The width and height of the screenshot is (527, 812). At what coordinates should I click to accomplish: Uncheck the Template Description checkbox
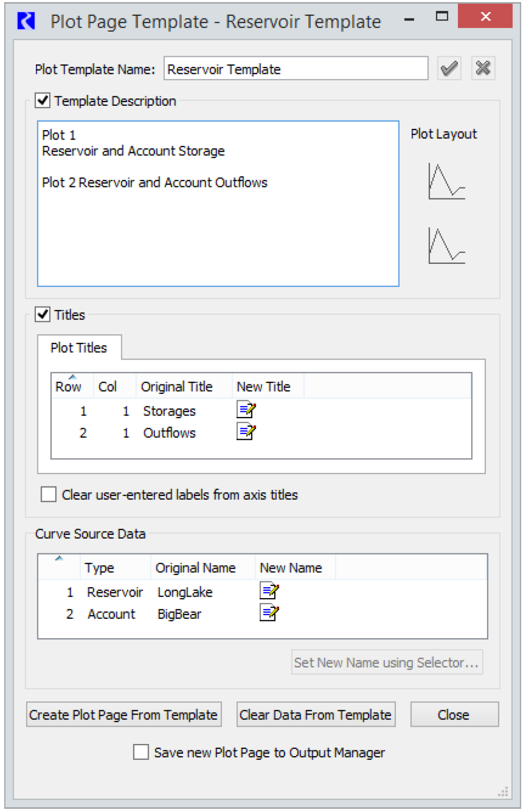43,100
